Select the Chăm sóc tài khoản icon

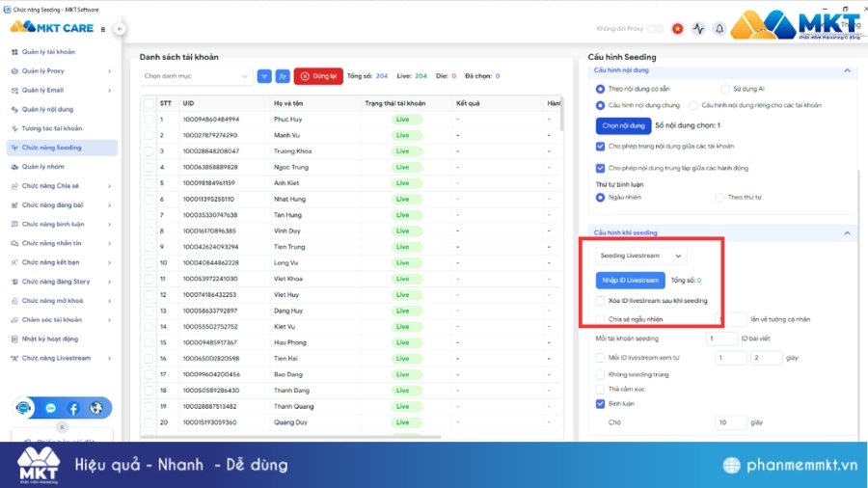pyautogui.click(x=14, y=320)
